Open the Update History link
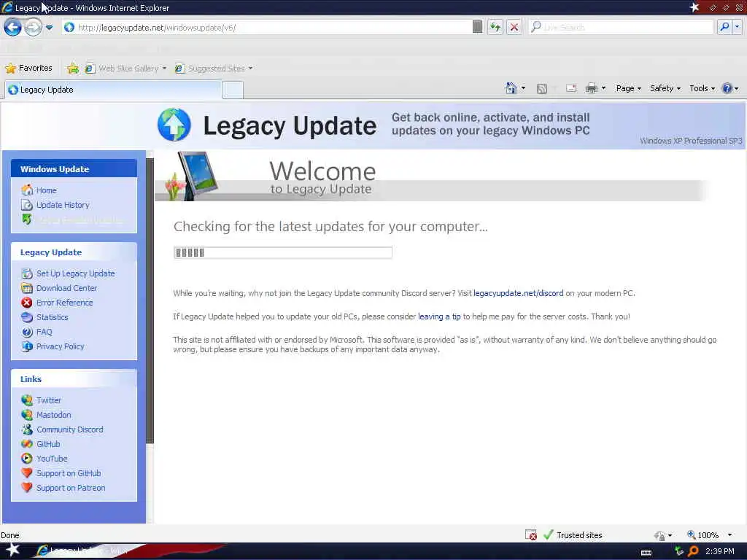The width and height of the screenshot is (747, 560). point(63,205)
